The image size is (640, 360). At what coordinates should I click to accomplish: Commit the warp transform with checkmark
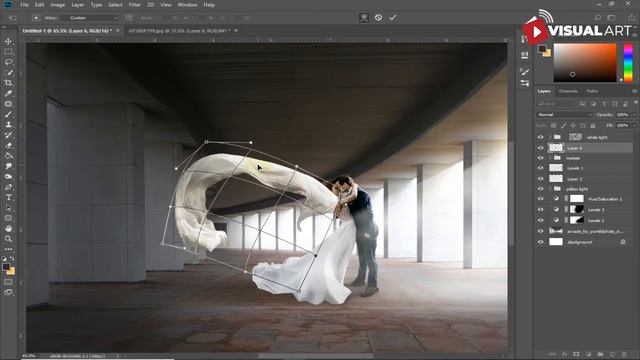(393, 18)
